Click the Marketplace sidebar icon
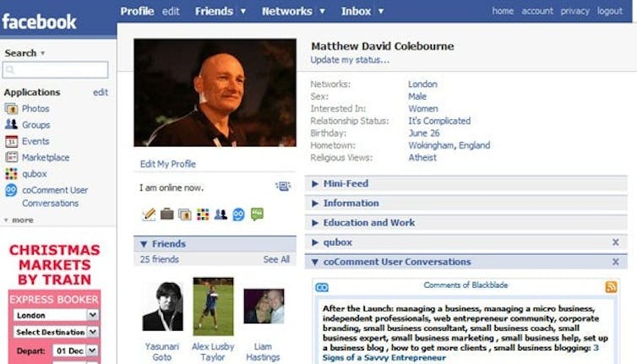This screenshot has height=364, width=637. click(11, 157)
